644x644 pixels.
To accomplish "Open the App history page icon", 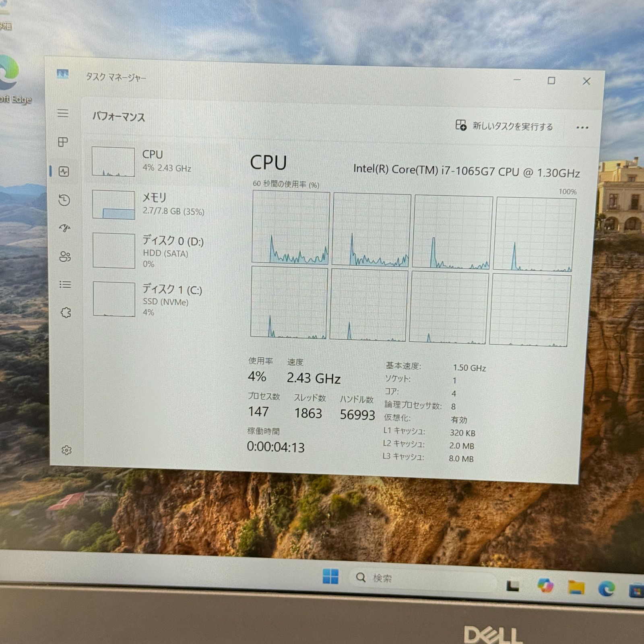I will 64,199.
